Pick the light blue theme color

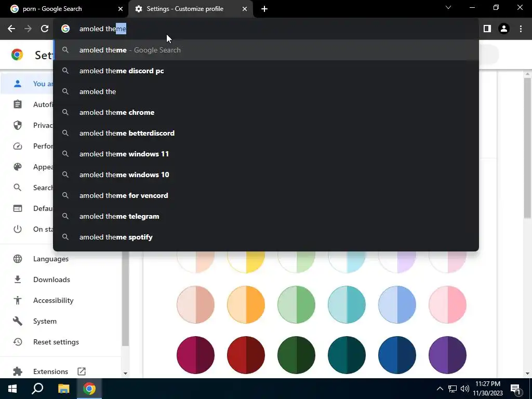point(397,304)
